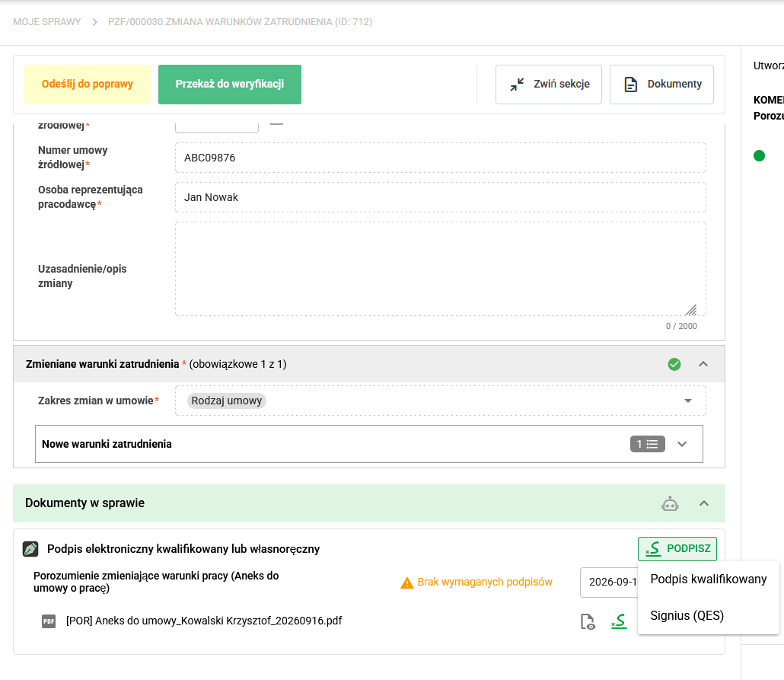Click the Odeślij do poprawy button
This screenshot has width=784, height=680.
[88, 84]
